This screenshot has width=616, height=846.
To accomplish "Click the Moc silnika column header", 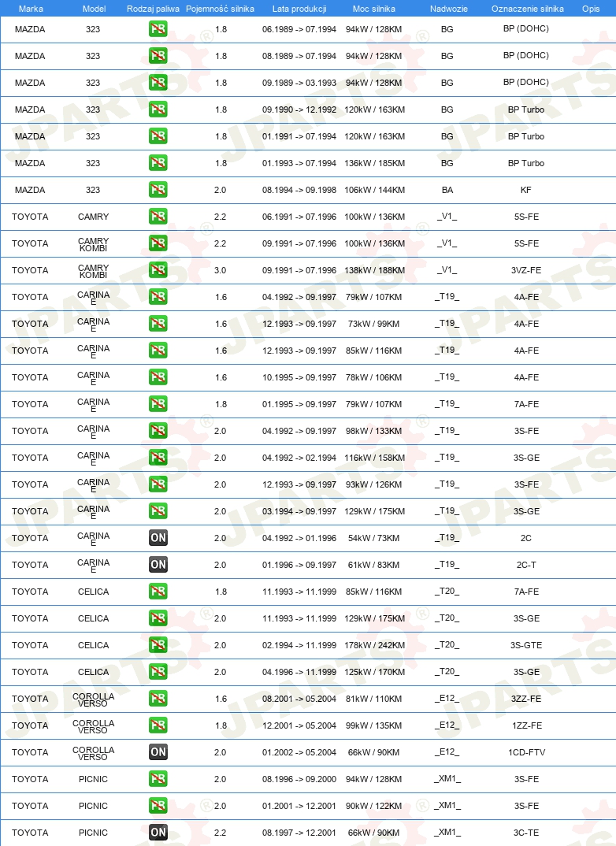I will coord(374,9).
